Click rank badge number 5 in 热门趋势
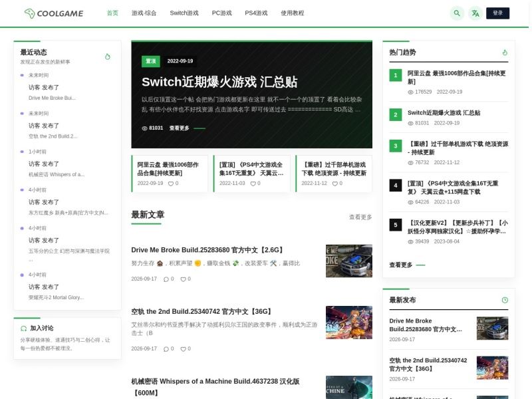 (x=395, y=225)
